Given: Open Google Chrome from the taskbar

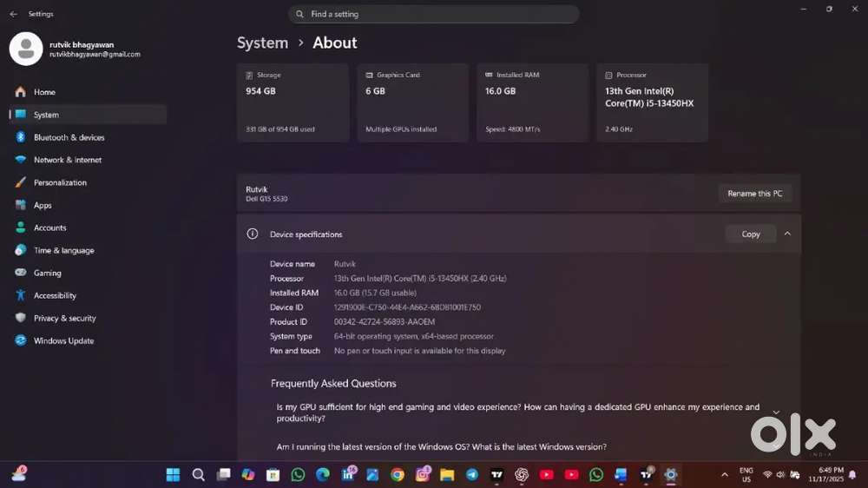Looking at the screenshot, I should (x=398, y=475).
